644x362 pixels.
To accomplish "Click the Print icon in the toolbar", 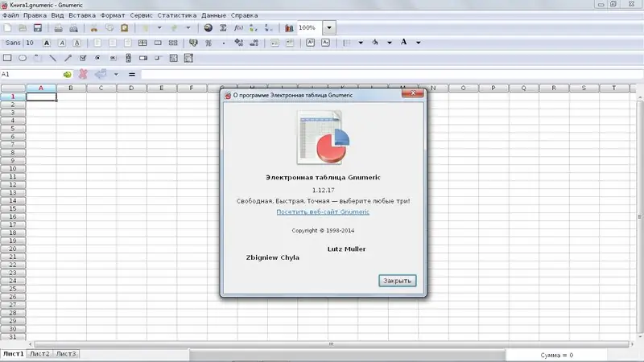I will (58, 28).
